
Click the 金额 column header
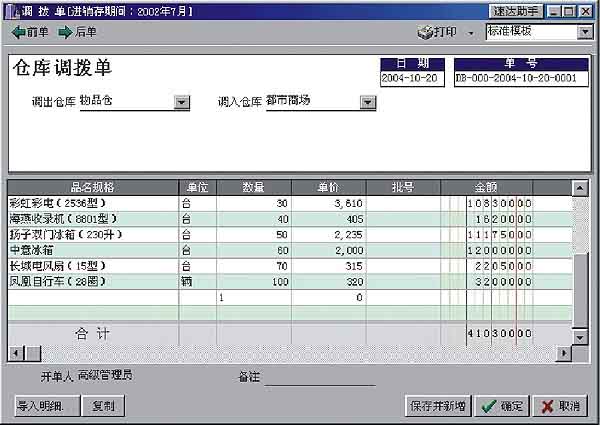[x=486, y=187]
